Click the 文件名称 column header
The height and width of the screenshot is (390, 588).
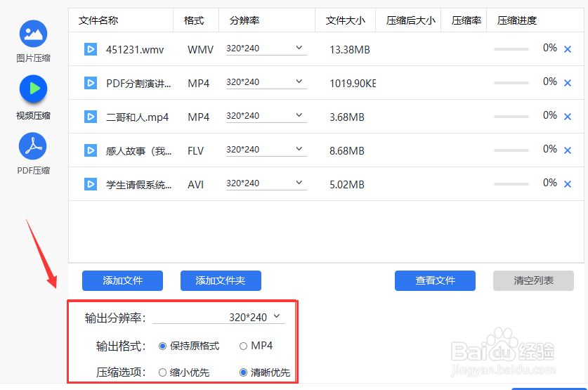click(x=98, y=20)
